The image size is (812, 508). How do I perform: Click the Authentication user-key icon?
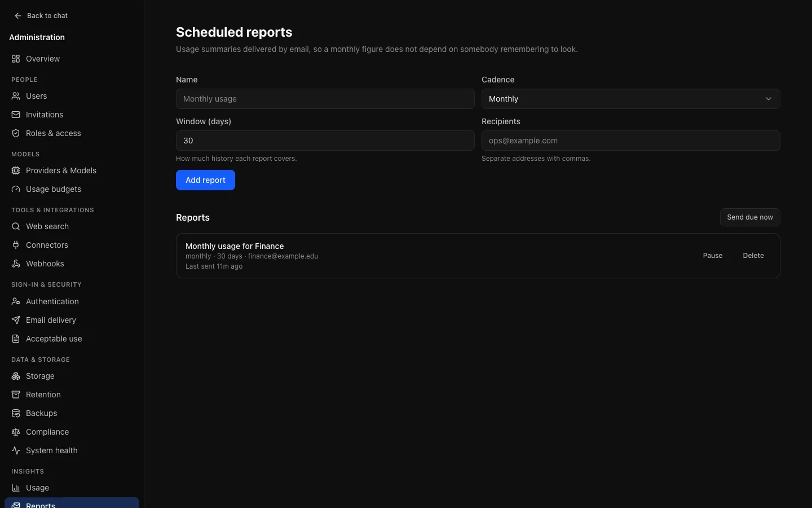tap(16, 301)
